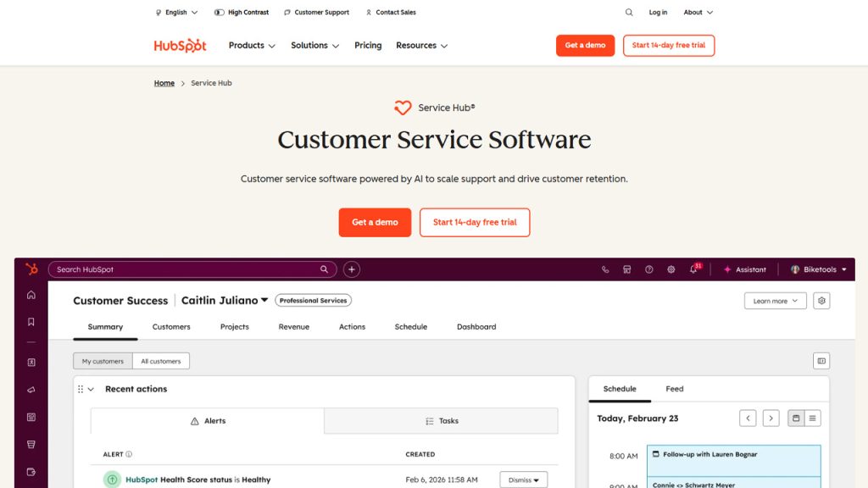Switch to the Summary tab
This screenshot has width=868, height=488.
(x=105, y=327)
